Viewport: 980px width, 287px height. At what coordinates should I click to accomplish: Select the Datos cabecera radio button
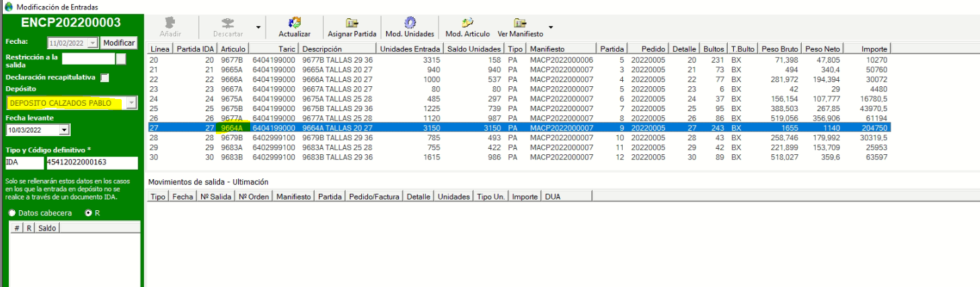click(12, 213)
